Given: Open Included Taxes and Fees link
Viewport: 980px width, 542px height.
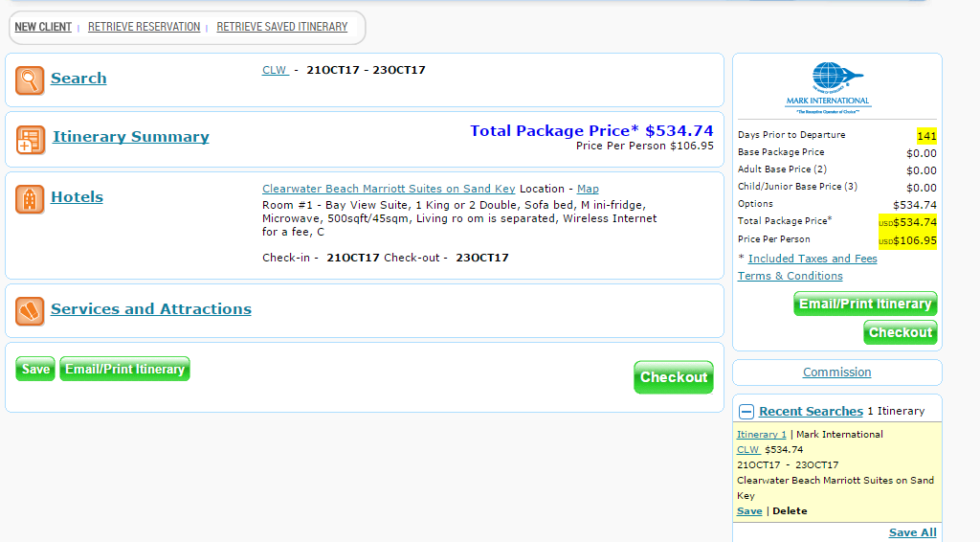Looking at the screenshot, I should click(x=813, y=259).
